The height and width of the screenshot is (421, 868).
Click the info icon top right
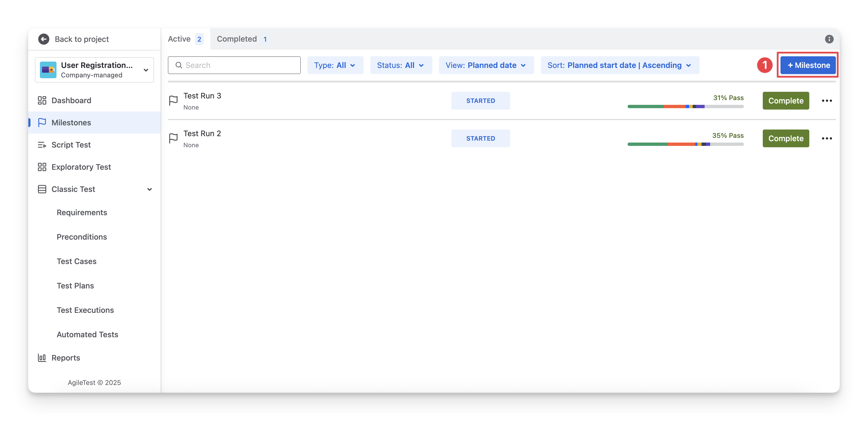tap(829, 39)
